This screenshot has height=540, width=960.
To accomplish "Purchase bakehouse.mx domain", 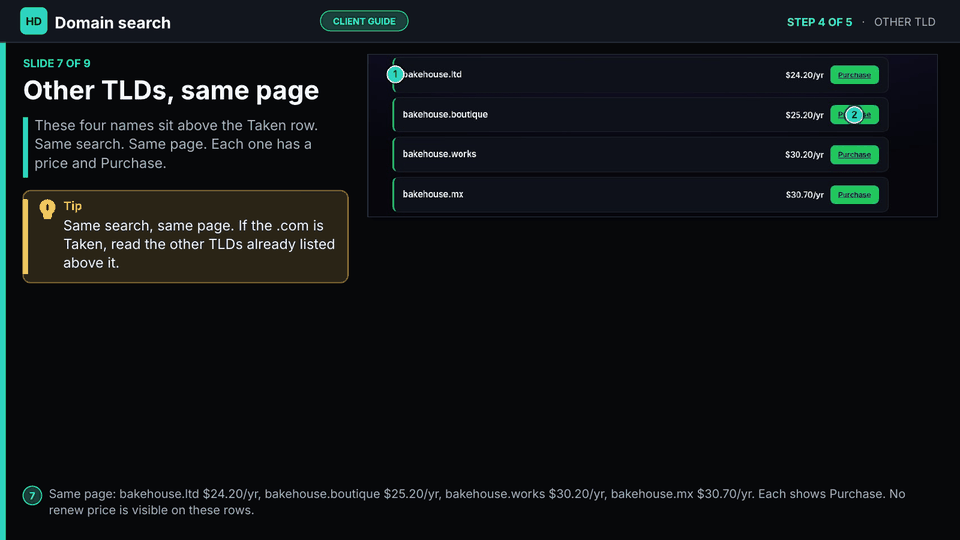I will [854, 195].
